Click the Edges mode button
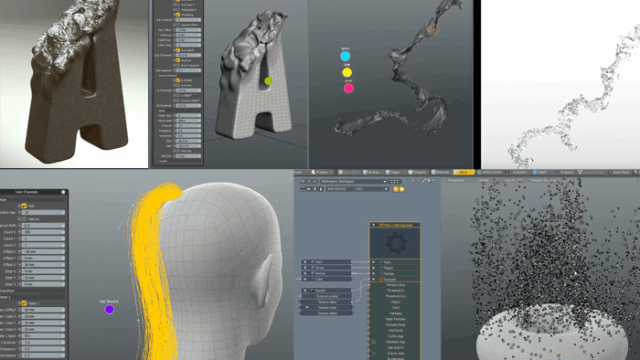This screenshot has width=640, height=360. (394, 172)
